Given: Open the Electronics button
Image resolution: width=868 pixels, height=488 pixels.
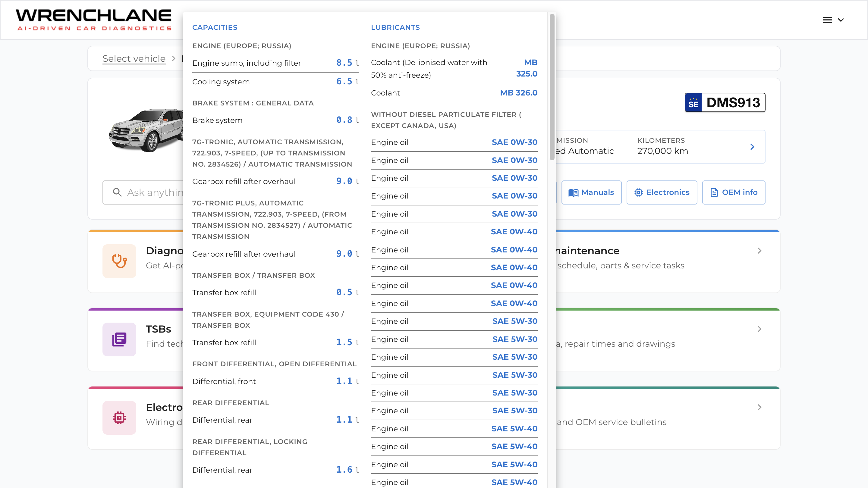Looking at the screenshot, I should (662, 192).
